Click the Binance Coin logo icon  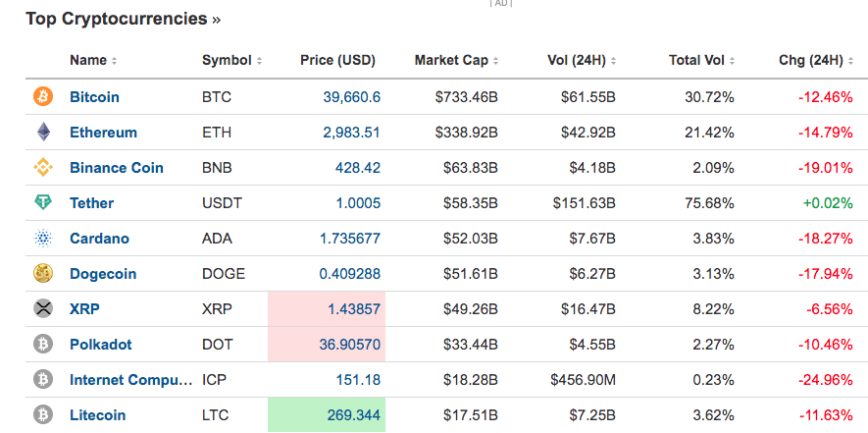click(x=42, y=168)
